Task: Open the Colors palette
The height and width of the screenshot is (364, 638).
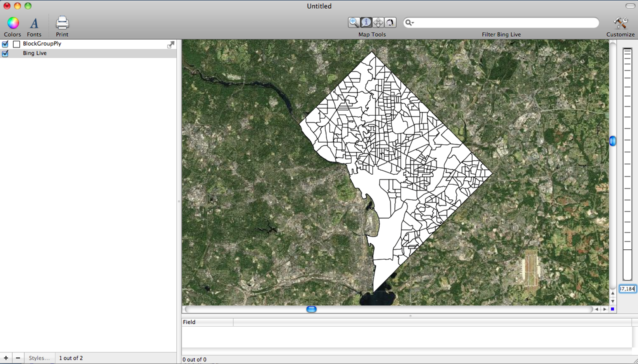Action: point(12,23)
